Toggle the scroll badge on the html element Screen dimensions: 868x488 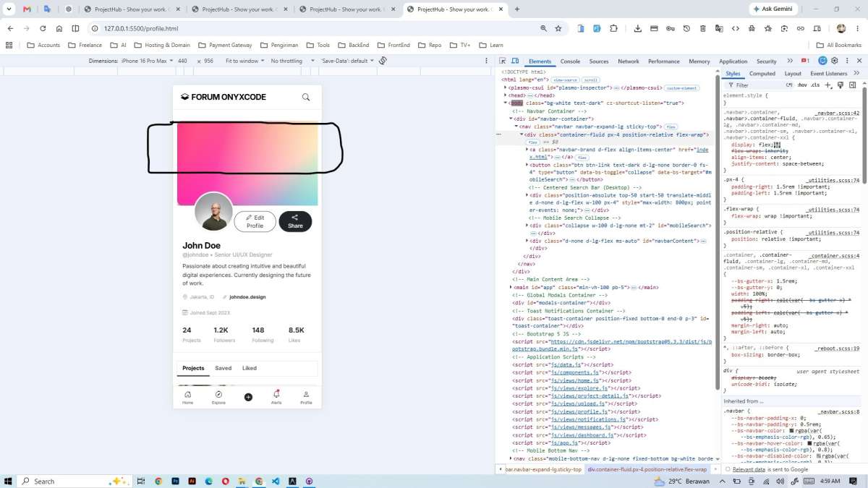[590, 80]
